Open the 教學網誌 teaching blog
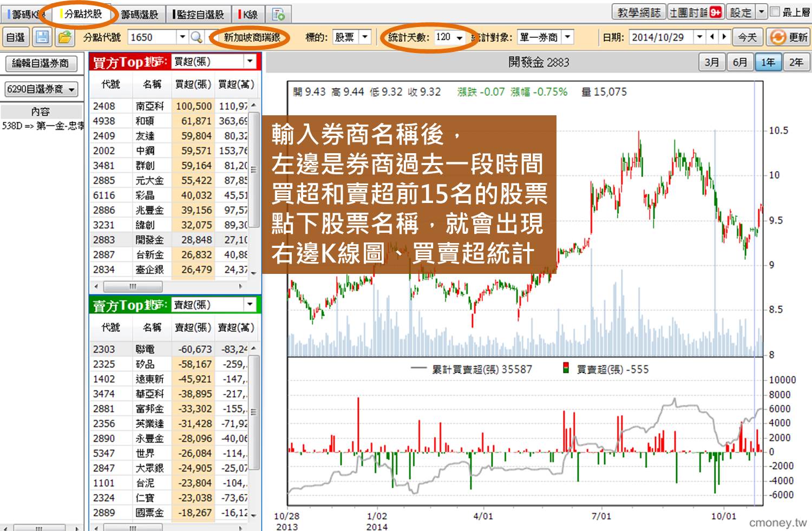812x531 pixels. point(640,11)
